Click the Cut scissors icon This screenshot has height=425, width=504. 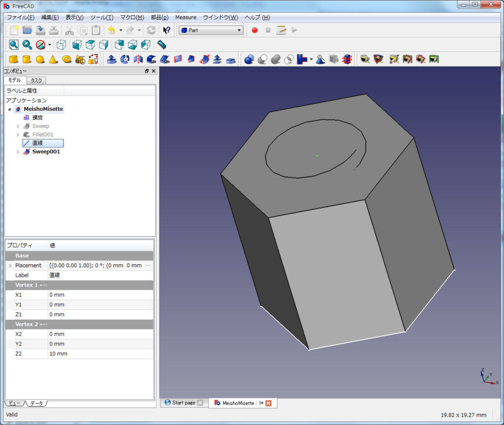pyautogui.click(x=69, y=30)
